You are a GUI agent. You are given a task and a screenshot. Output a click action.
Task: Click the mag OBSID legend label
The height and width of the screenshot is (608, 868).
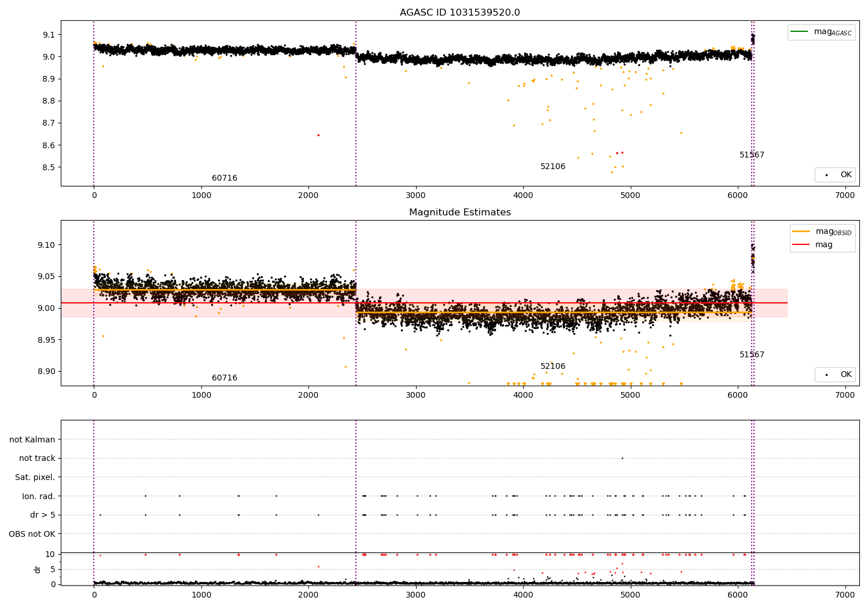[x=833, y=232]
